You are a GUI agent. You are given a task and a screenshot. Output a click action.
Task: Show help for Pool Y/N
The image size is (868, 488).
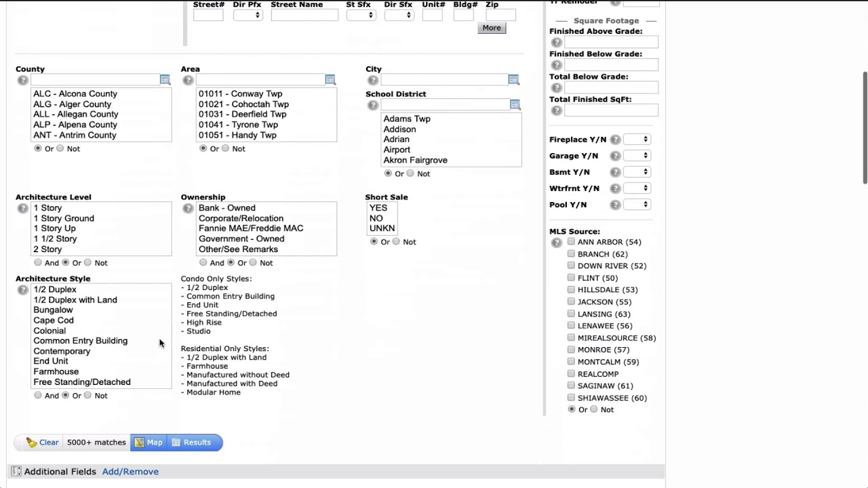[x=615, y=205]
